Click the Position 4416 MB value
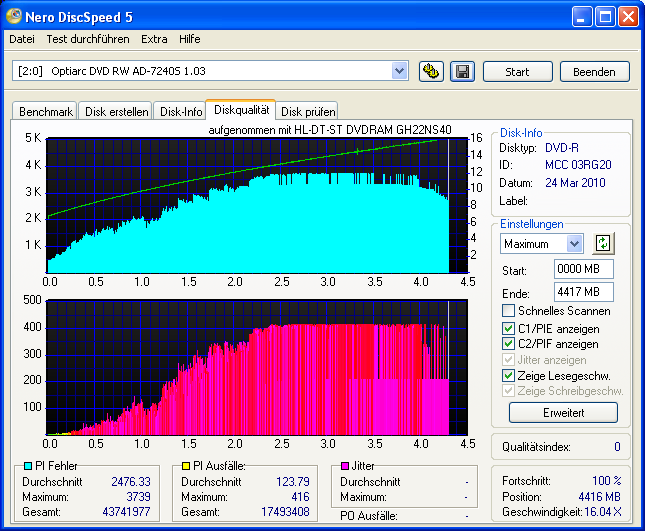 (x=599, y=497)
